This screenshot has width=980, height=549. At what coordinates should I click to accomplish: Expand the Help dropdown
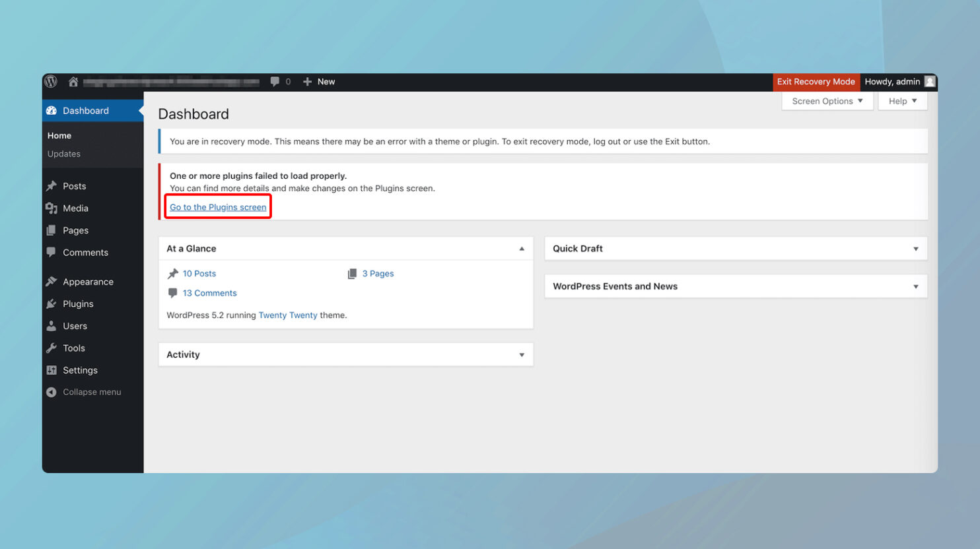(901, 100)
